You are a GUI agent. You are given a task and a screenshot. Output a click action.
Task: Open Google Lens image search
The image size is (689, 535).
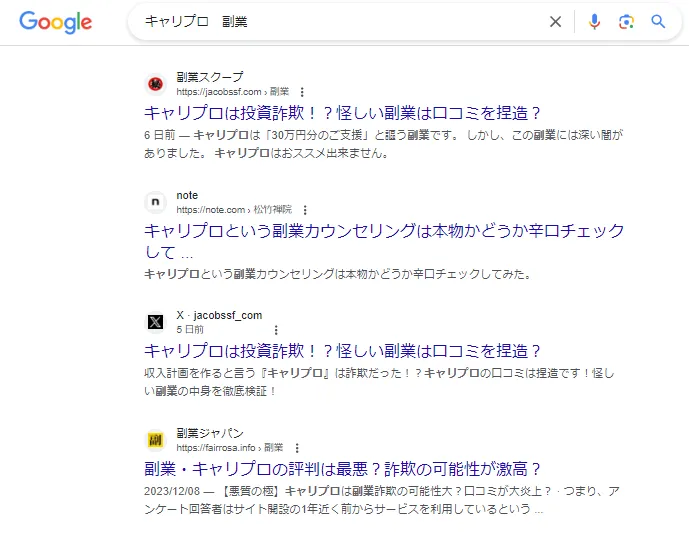(626, 22)
